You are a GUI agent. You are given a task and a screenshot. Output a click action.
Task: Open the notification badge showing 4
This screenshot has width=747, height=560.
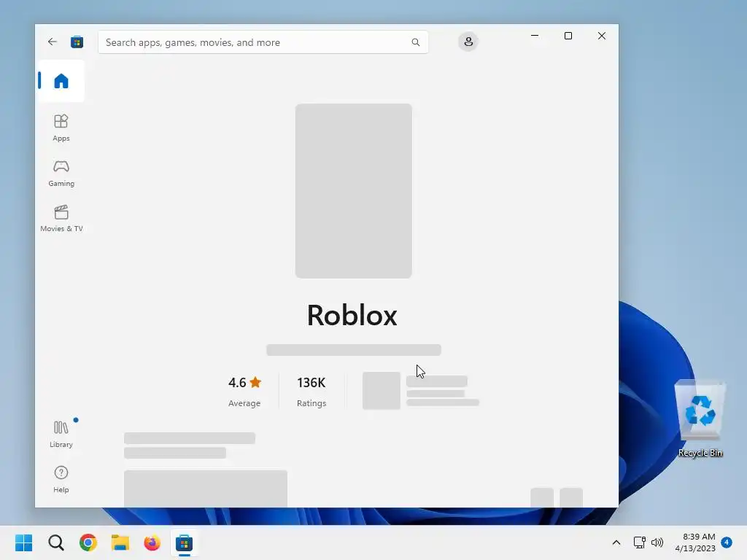point(727,542)
